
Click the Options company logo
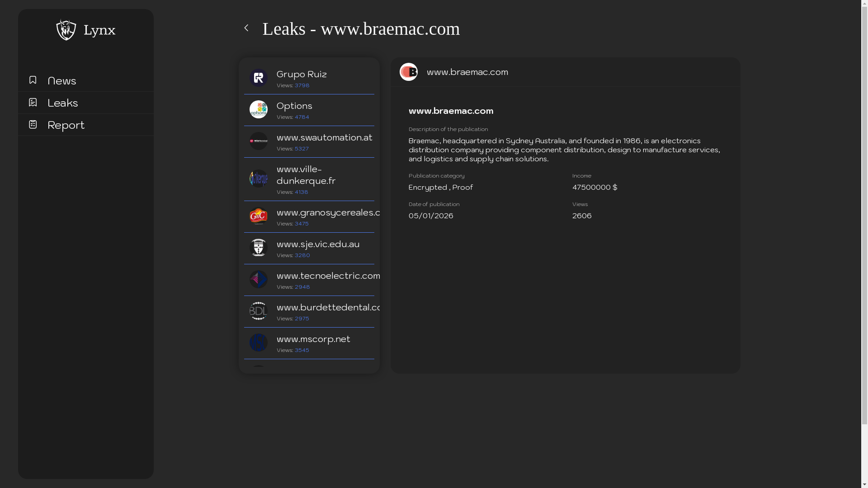(x=259, y=109)
